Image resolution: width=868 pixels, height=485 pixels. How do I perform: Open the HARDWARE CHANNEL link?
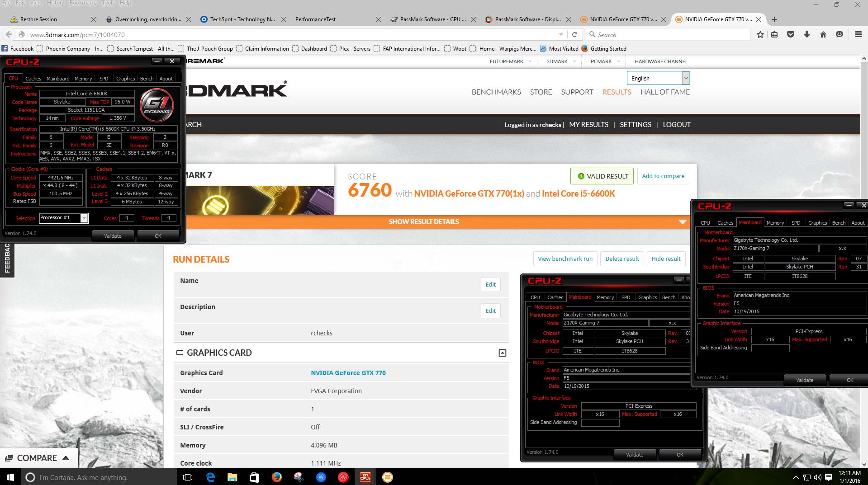[661, 61]
